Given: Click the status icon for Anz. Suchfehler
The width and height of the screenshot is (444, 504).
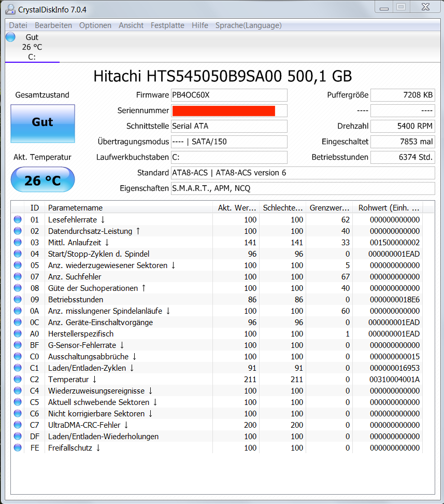Looking at the screenshot, I should point(18,276).
